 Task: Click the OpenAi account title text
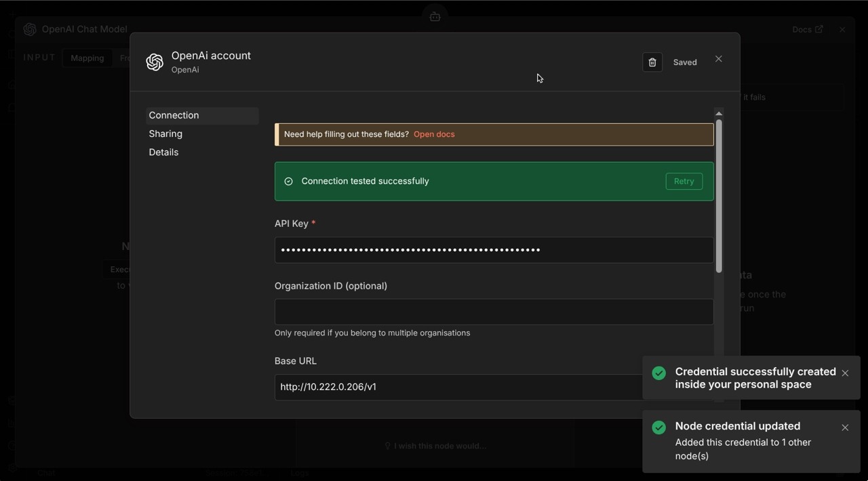211,56
